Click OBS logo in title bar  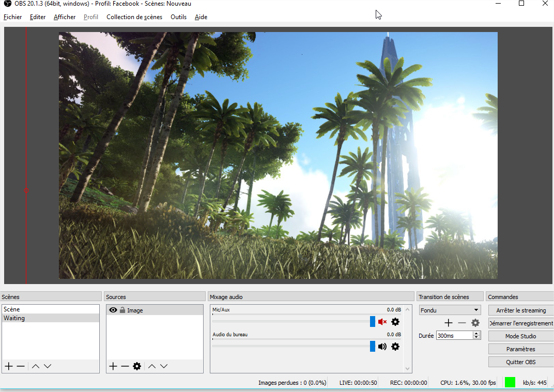[x=7, y=4]
